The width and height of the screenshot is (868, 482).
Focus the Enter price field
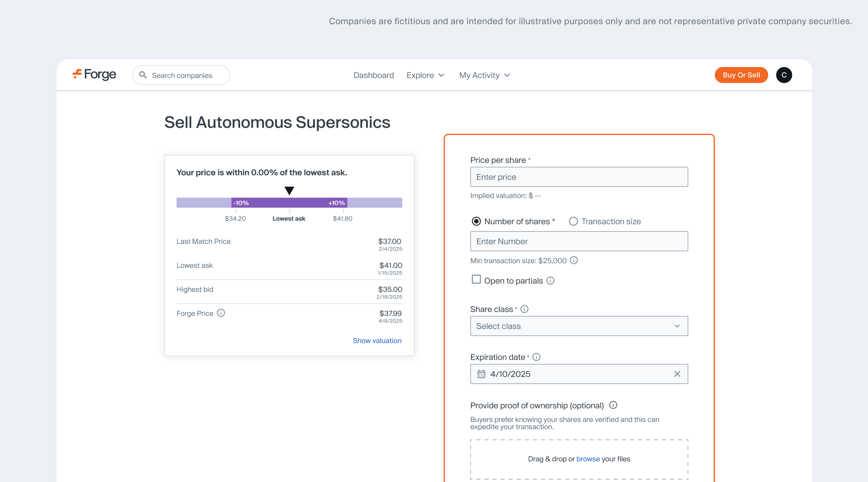point(579,177)
